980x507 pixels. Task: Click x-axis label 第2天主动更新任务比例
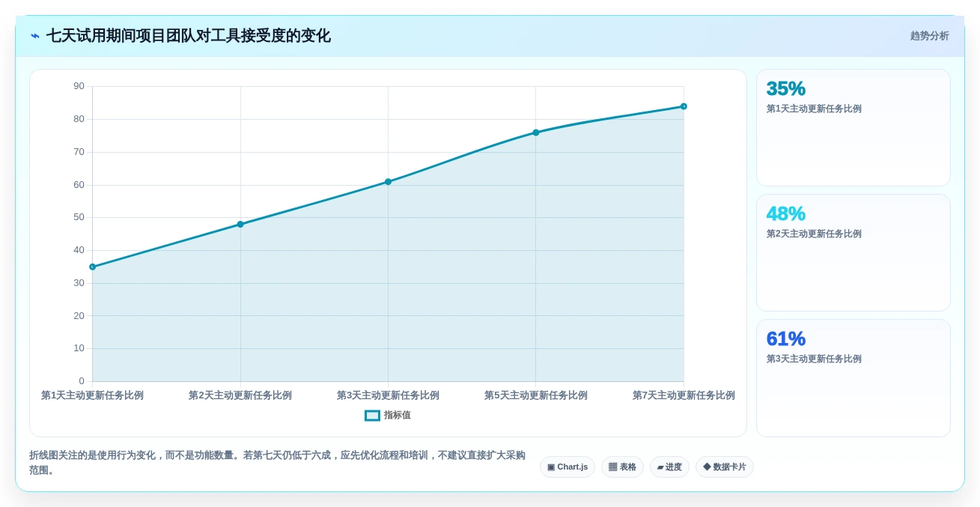(240, 395)
